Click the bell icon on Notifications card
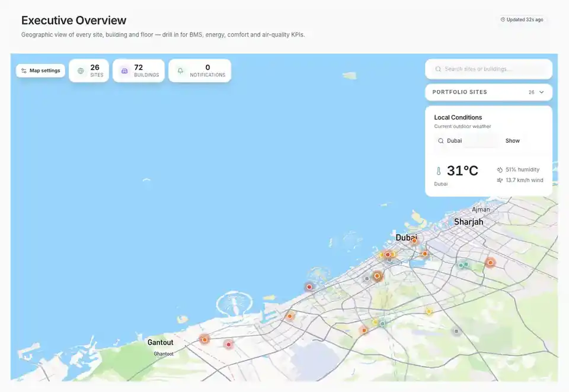Screen dimensions: 569x392 180,70
